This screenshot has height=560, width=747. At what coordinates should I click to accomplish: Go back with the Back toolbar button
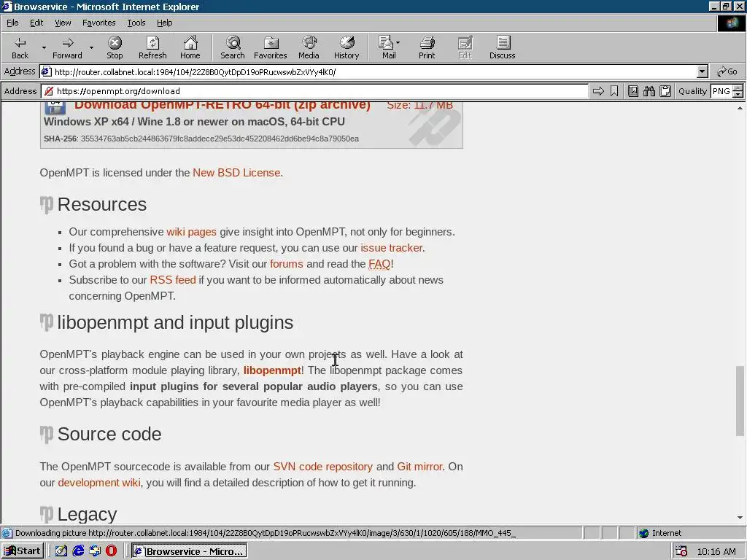click(20, 47)
